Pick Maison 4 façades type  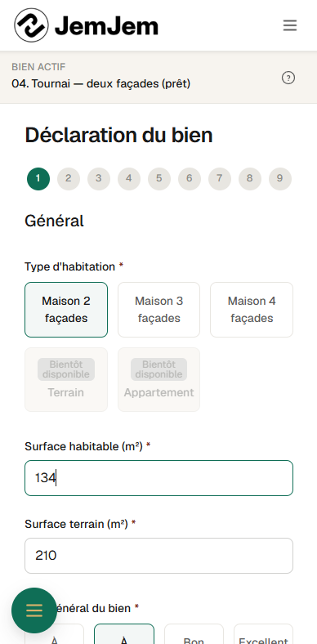point(252,310)
